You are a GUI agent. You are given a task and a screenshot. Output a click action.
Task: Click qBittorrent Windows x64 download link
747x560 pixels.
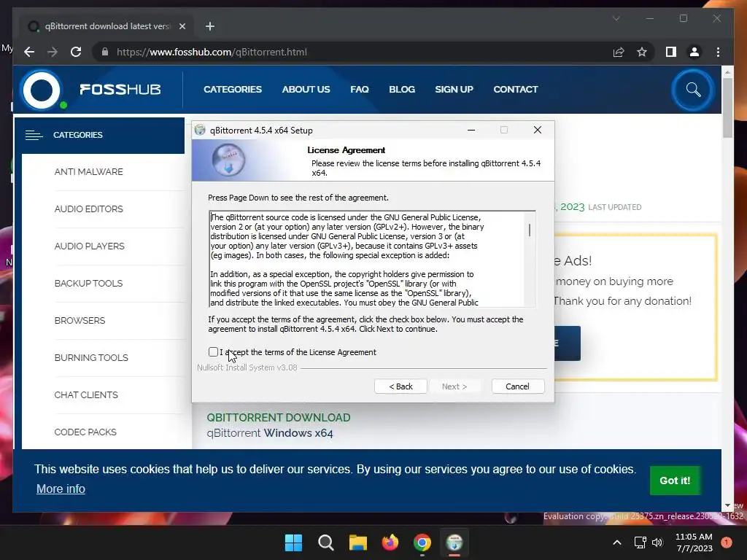click(x=270, y=433)
